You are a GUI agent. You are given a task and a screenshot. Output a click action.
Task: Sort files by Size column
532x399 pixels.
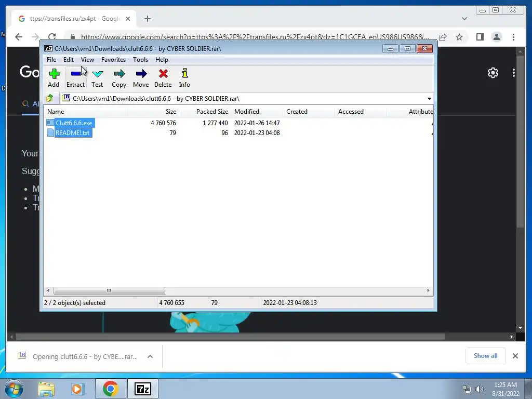pos(153,112)
